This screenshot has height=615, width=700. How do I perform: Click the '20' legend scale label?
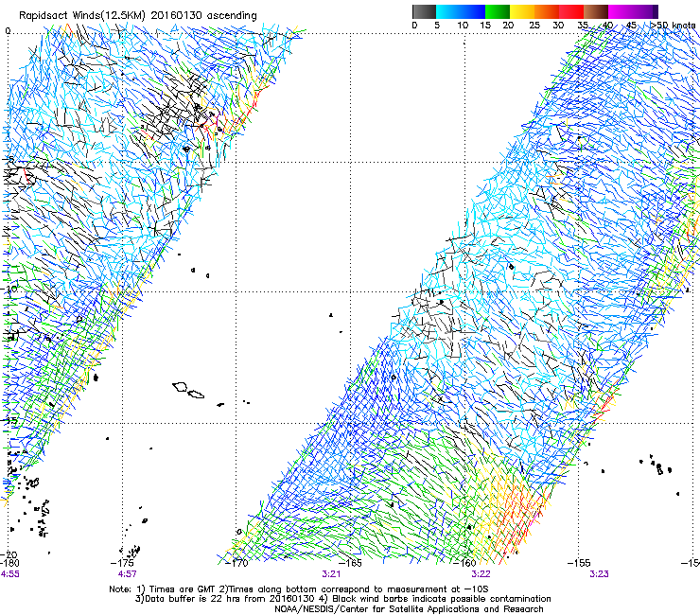(x=508, y=25)
